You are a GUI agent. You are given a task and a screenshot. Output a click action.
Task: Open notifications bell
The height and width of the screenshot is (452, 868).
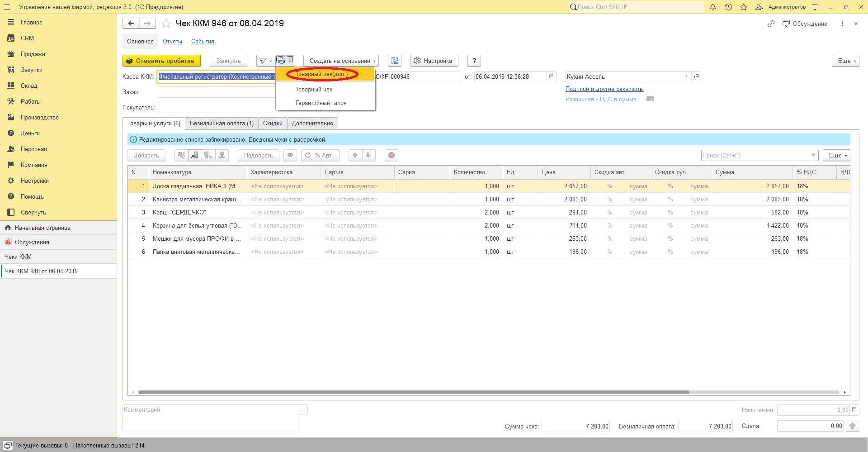713,7
